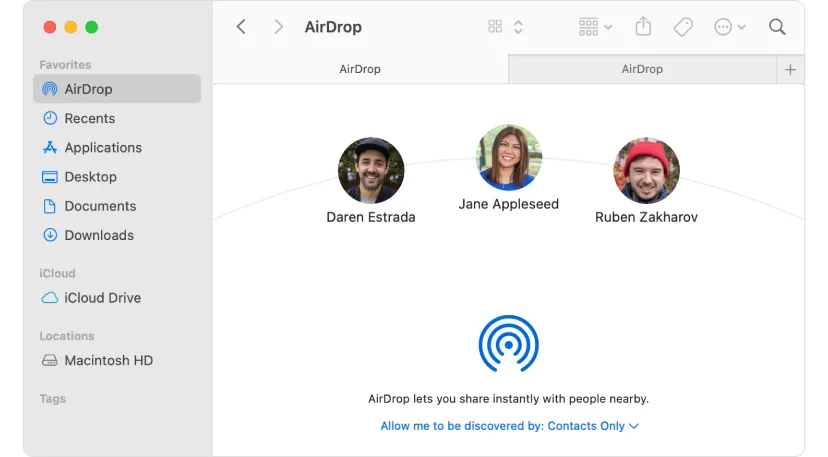Close the window with red button

(50, 27)
